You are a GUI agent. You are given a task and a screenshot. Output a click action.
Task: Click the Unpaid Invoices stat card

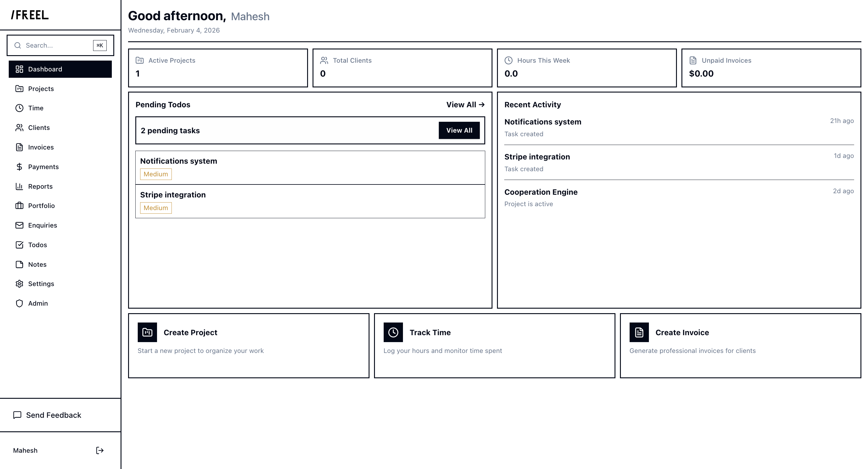771,68
